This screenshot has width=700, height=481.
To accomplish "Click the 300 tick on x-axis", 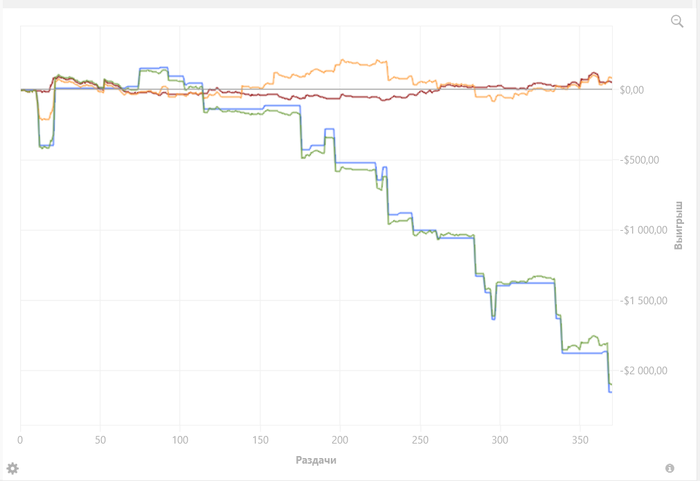I will tap(500, 439).
